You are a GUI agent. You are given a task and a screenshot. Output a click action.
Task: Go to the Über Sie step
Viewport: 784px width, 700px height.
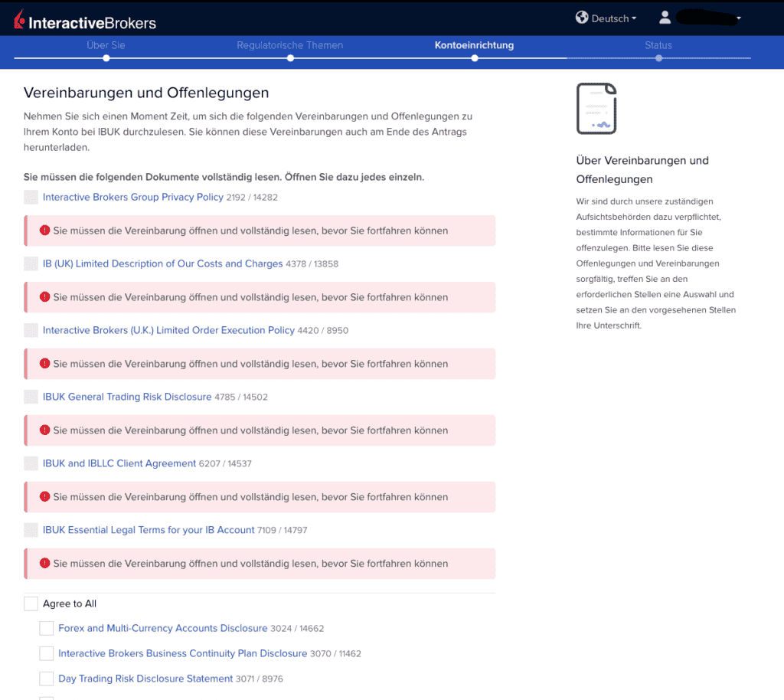click(x=106, y=45)
